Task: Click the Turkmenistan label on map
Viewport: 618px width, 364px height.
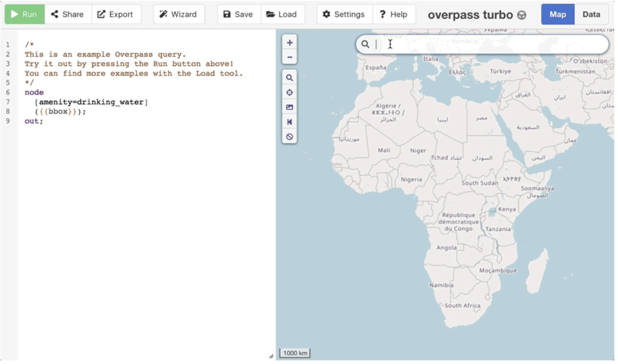Action: [575, 71]
